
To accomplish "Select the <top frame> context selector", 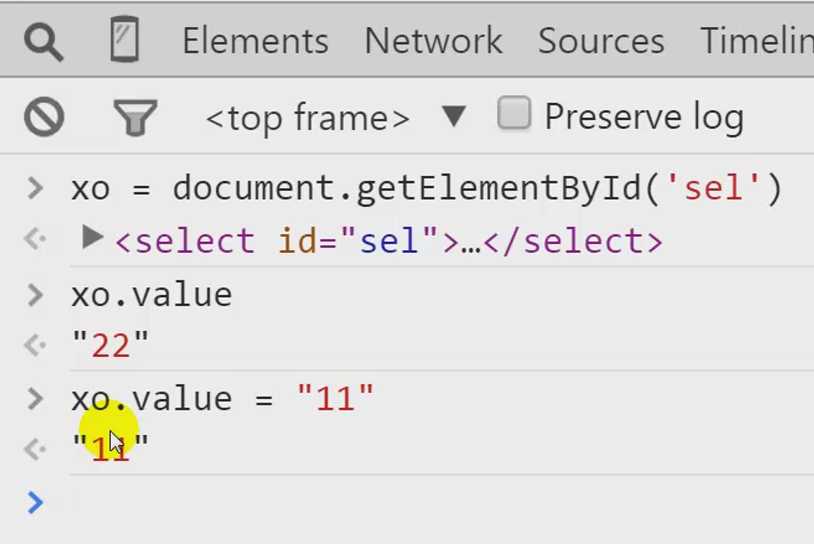I will point(307,118).
